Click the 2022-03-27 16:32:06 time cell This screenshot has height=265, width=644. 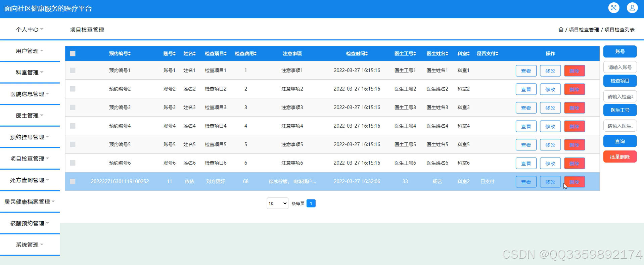click(357, 181)
